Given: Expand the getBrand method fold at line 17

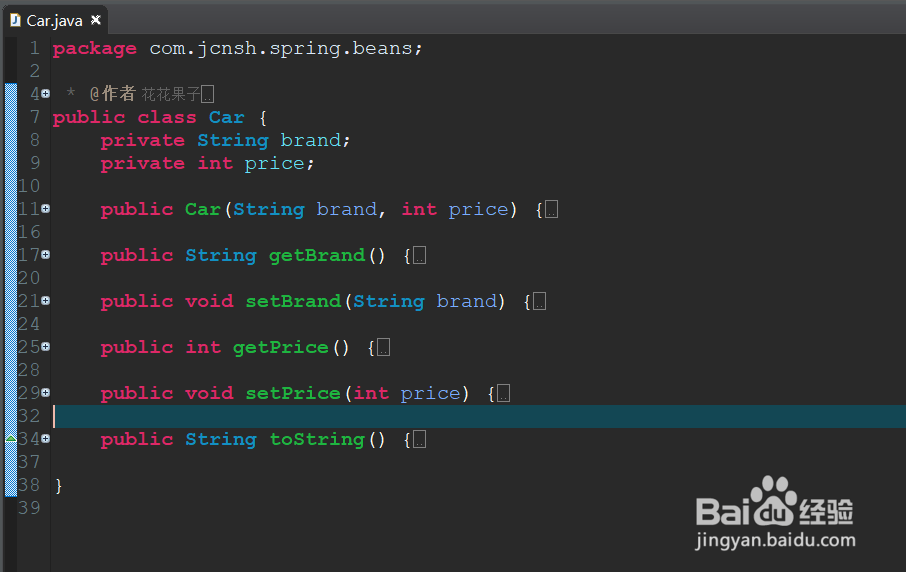Looking at the screenshot, I should [x=46, y=255].
